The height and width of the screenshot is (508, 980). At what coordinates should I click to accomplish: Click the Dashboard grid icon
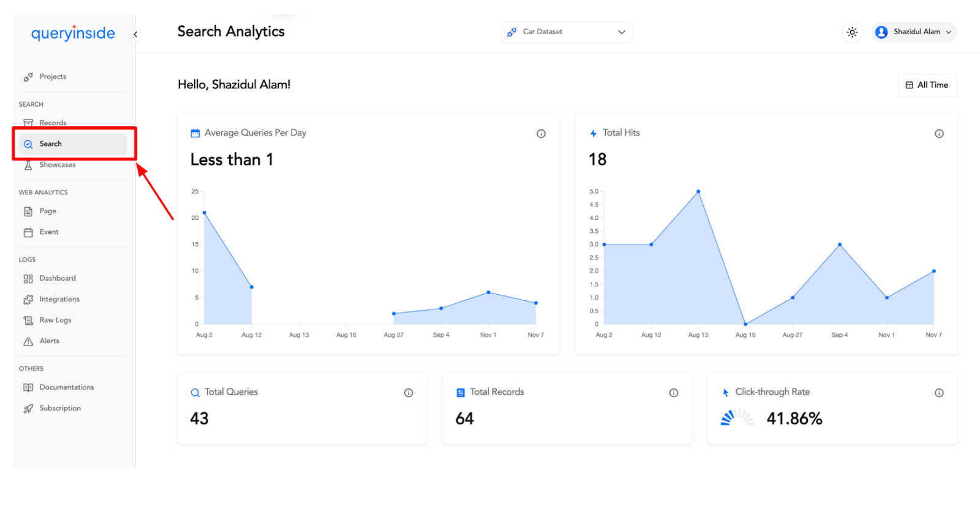28,279
